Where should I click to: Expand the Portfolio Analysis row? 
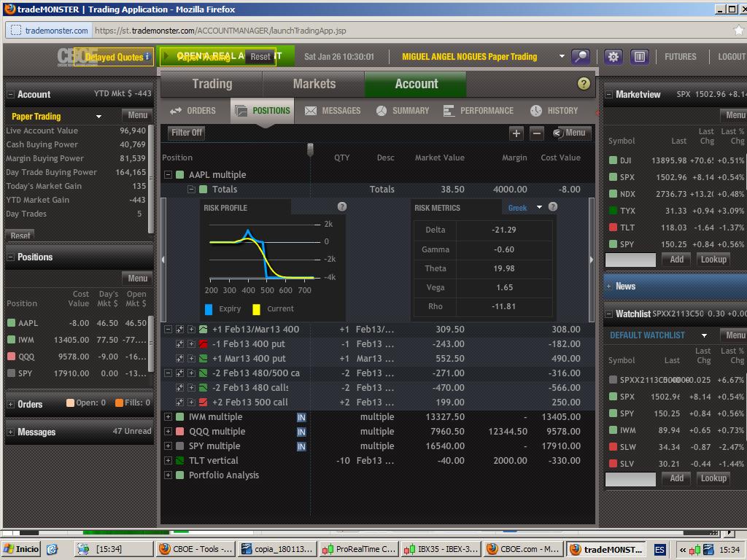tap(168, 475)
